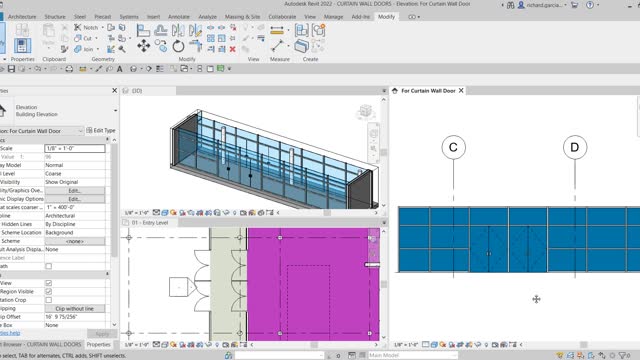Click the red Delete X icon

[233, 49]
